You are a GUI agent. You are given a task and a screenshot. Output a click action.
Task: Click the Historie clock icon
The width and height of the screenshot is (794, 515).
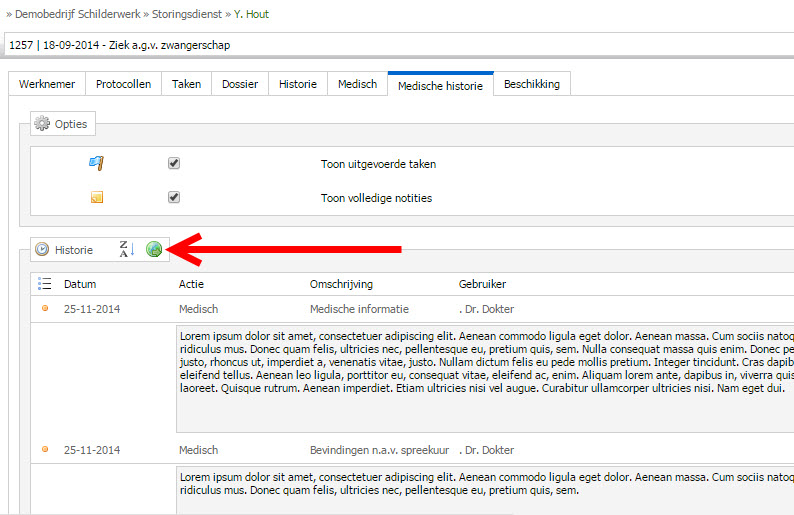42,249
